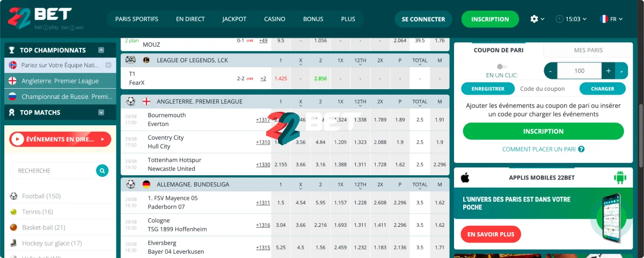Open En Direct menu
The height and width of the screenshot is (258, 644).
(191, 19)
